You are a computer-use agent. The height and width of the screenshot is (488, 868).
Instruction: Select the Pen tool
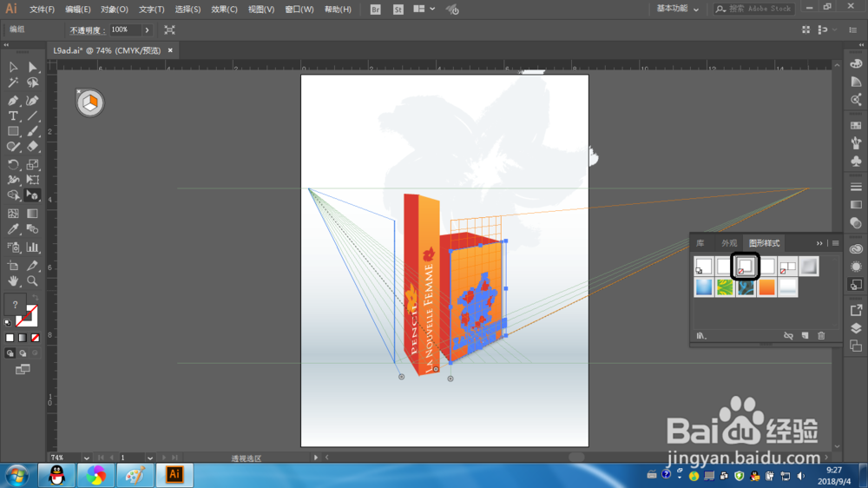pyautogui.click(x=13, y=100)
